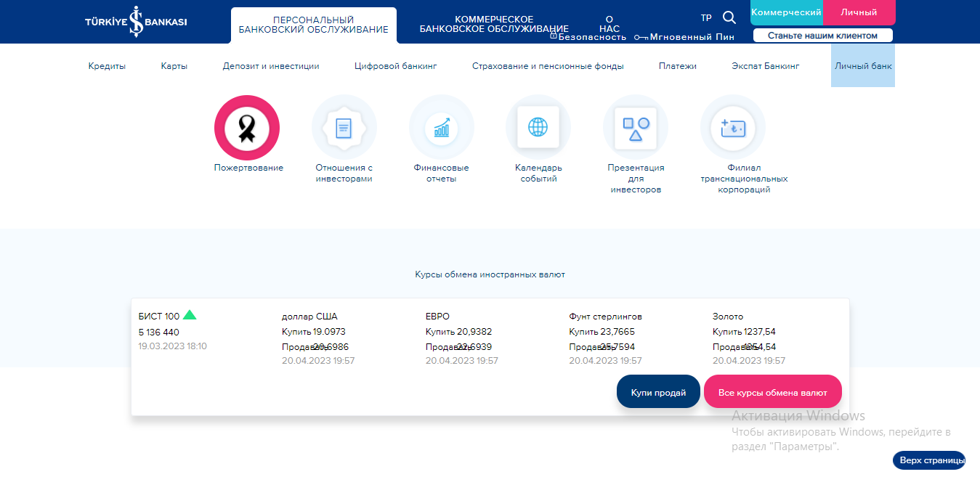Expand the Карты navigation menu
The image size is (980, 477).
[174, 66]
